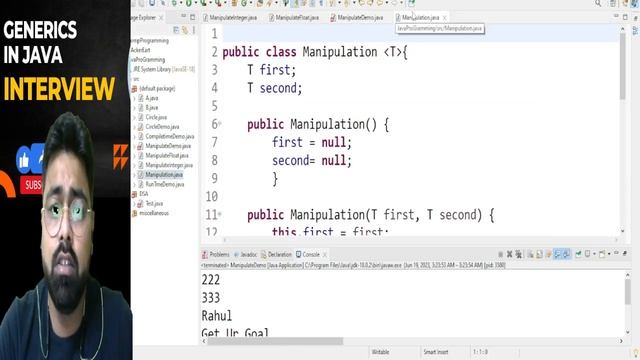Switch to the ManipulateDemo.java editor tab
The width and height of the screenshot is (640, 360).
coord(357,18)
